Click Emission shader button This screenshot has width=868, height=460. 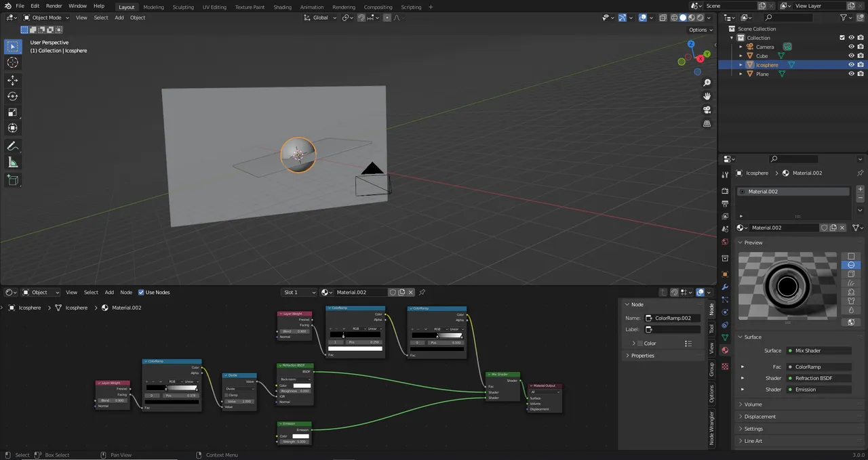pos(818,390)
